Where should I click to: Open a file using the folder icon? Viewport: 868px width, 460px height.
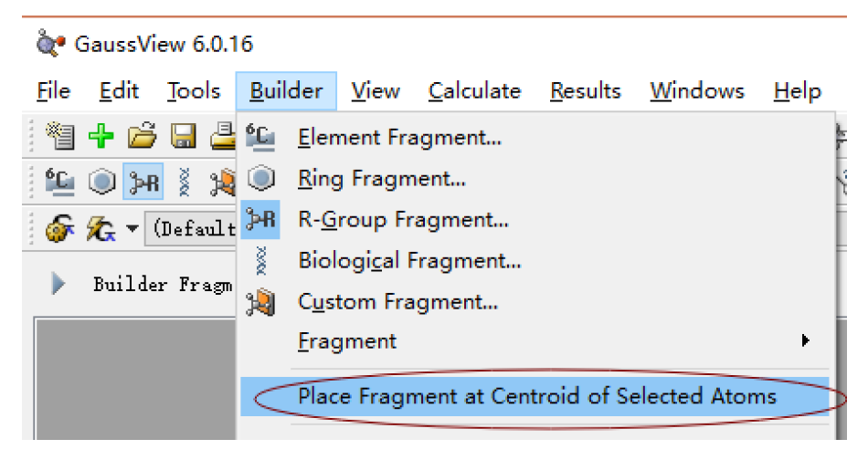click(142, 138)
